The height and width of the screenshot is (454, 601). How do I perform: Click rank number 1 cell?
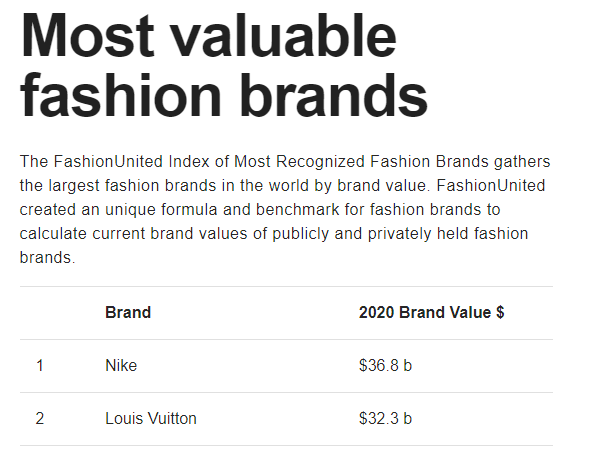(x=39, y=365)
